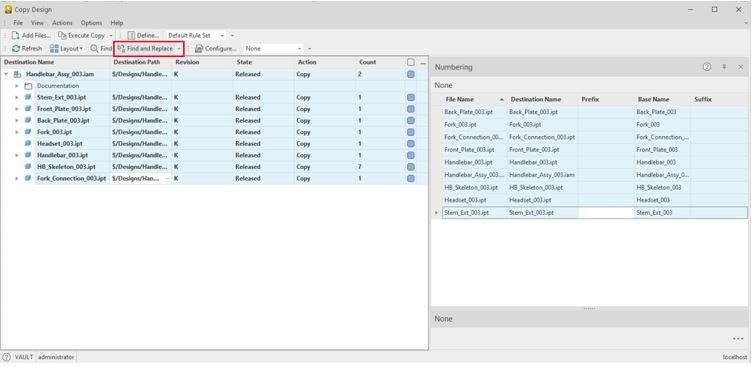Screen dimensions: 752x367
Task: Click the Count column header
Action: point(380,62)
